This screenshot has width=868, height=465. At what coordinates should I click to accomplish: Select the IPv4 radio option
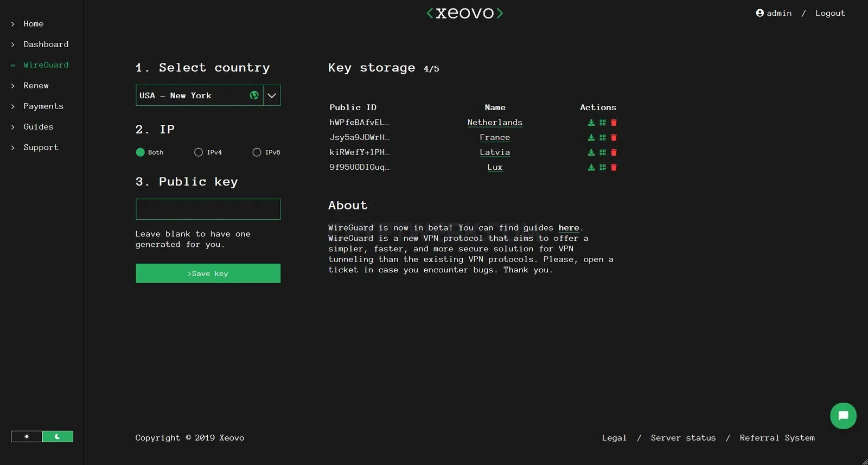(x=199, y=152)
